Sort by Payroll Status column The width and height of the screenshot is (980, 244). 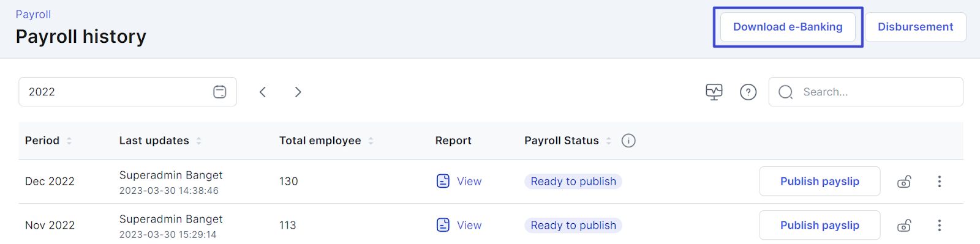pyautogui.click(x=609, y=141)
